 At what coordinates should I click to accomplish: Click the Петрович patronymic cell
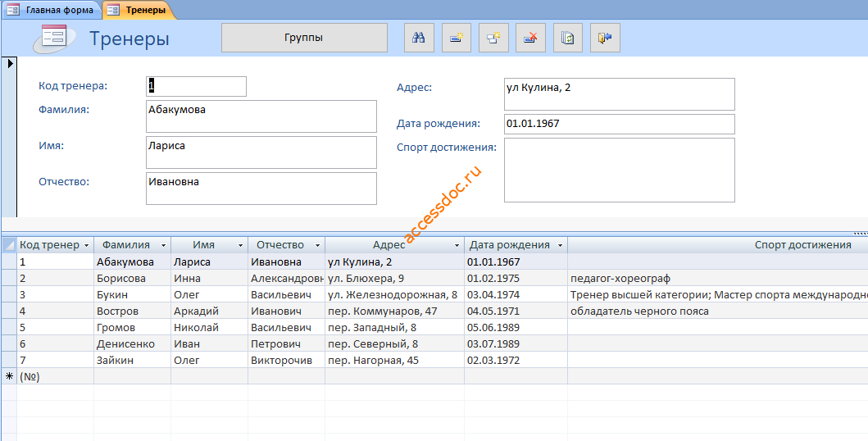(286, 343)
